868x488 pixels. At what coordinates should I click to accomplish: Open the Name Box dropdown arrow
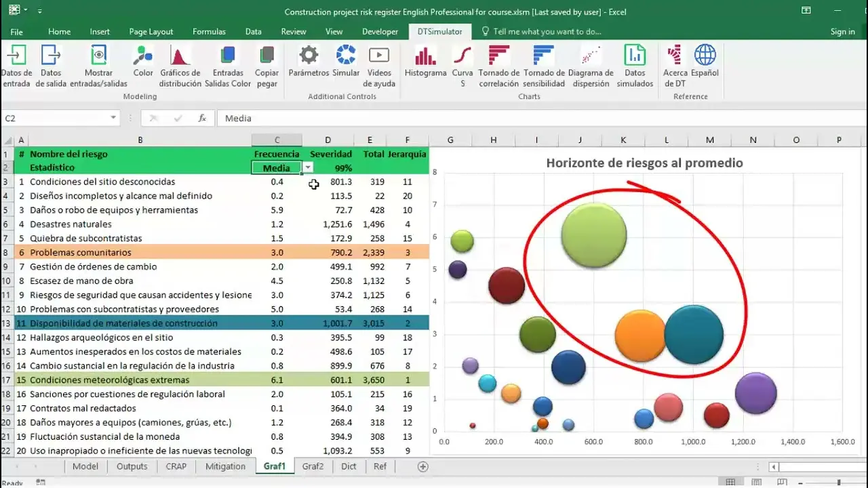(x=113, y=118)
